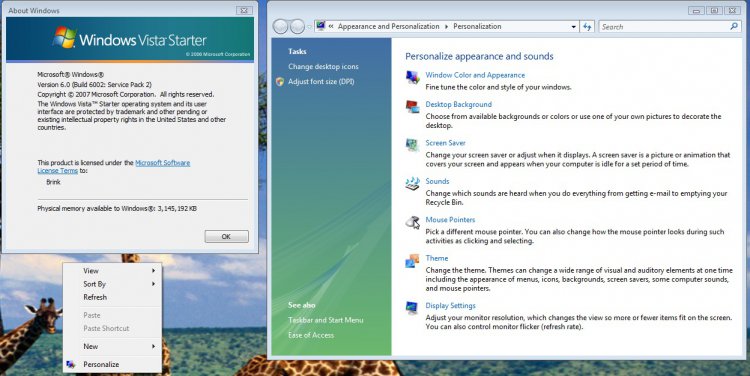This screenshot has width=750, height=376.
Task: Expand the Sort By submenu arrow
Action: pyautogui.click(x=154, y=284)
